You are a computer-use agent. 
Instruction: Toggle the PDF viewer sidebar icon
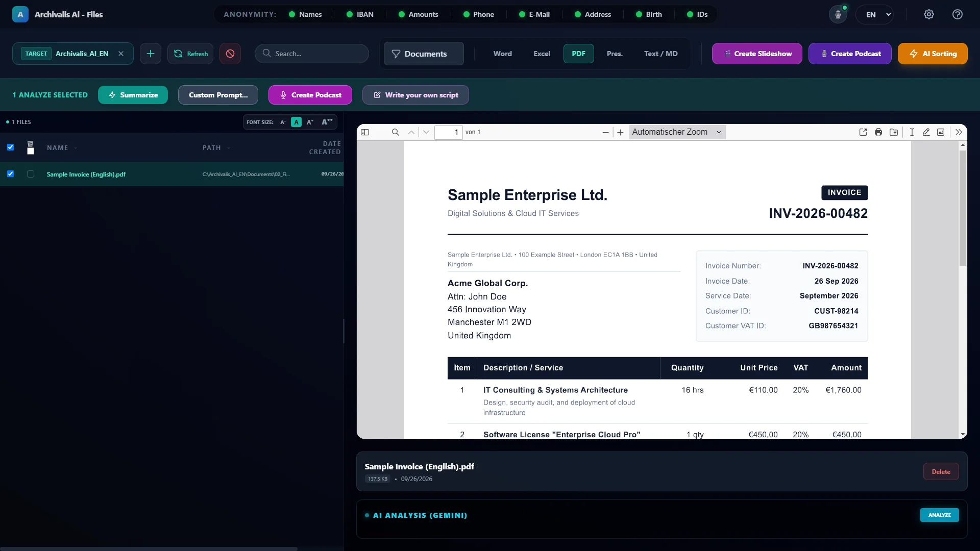(365, 132)
